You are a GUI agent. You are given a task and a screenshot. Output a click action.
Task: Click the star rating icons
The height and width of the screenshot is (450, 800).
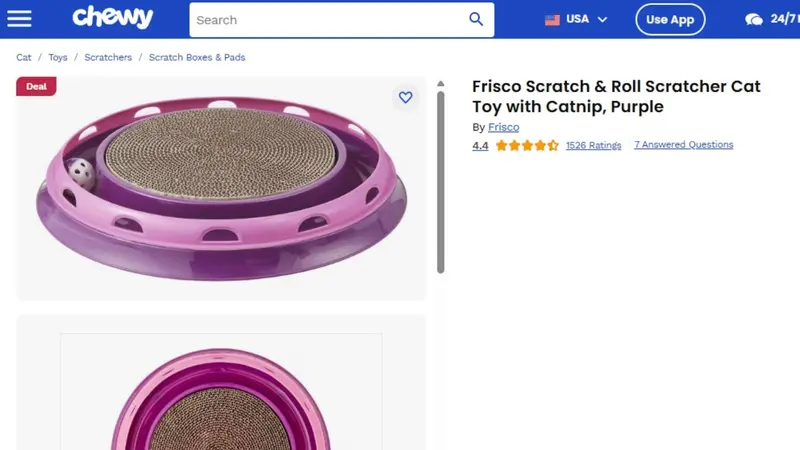tap(527, 145)
